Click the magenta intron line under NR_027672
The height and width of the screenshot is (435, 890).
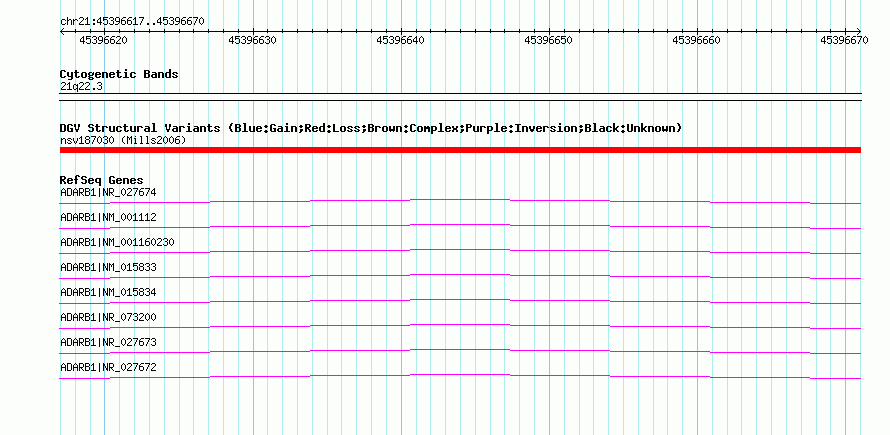point(460,375)
